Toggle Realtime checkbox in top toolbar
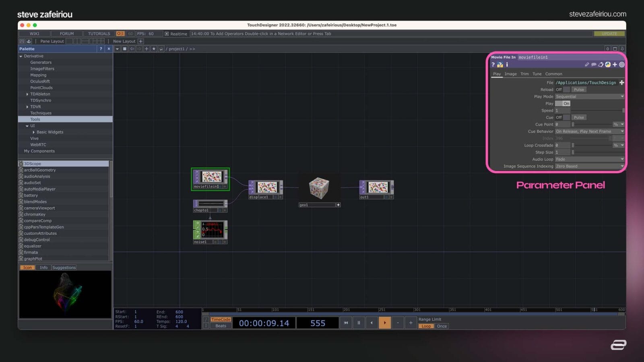 pyautogui.click(x=166, y=34)
